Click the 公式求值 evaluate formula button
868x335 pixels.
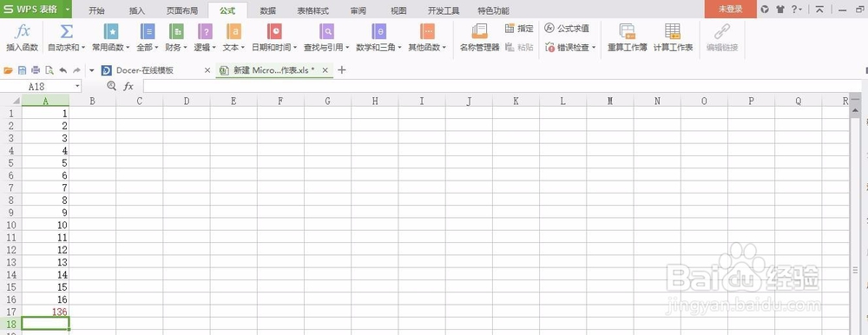tap(567, 29)
